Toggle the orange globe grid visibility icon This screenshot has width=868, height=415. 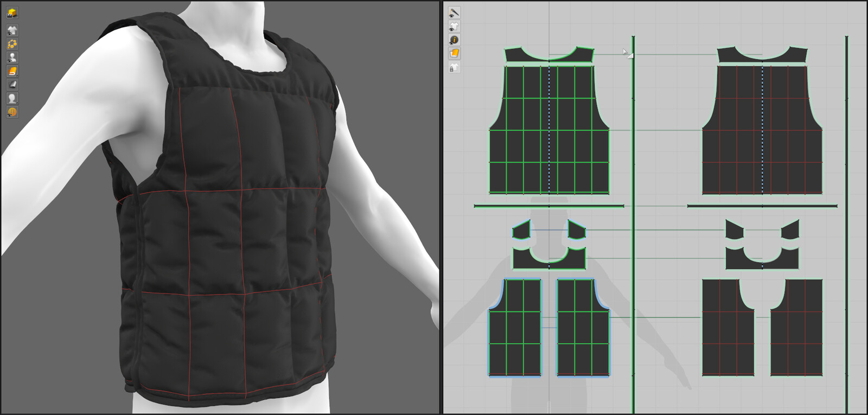click(12, 112)
